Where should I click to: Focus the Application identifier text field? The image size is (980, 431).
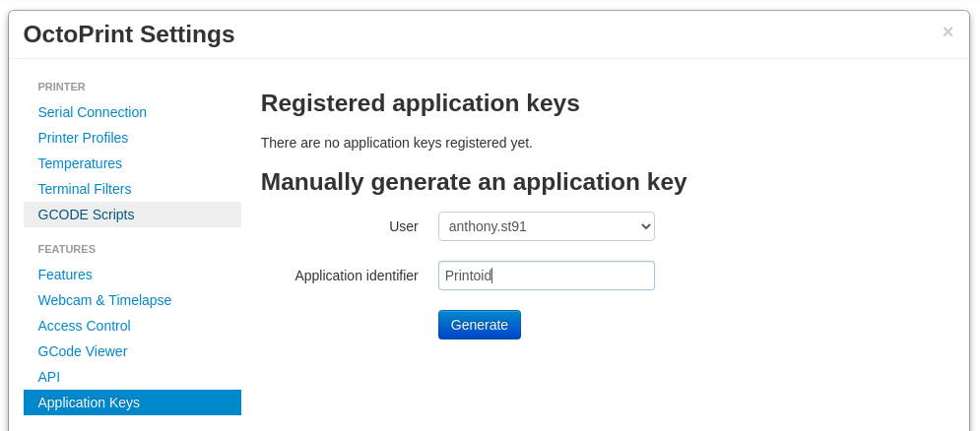546,276
